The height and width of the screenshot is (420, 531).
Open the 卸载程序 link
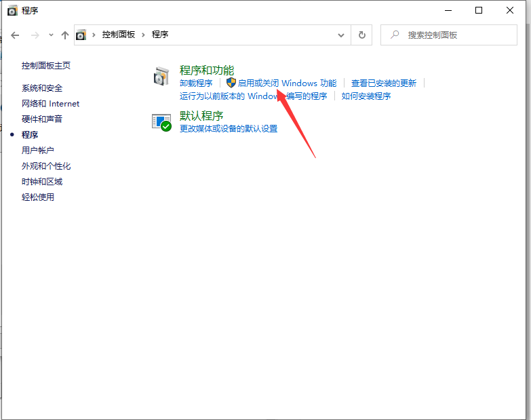click(x=196, y=83)
